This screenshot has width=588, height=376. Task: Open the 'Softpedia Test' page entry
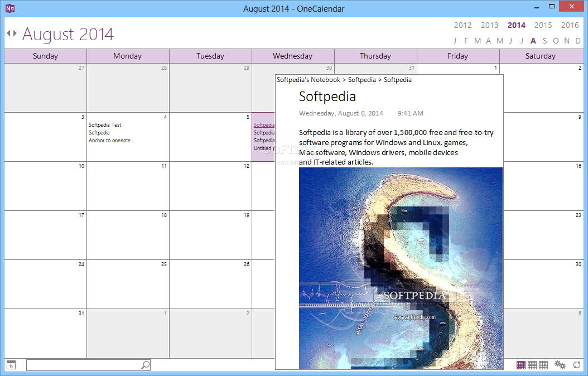point(105,125)
